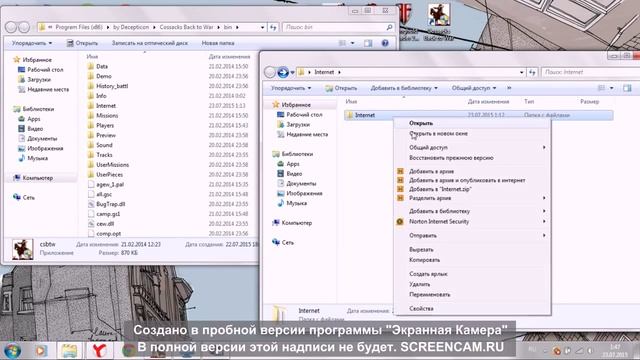Viewport: 640px width, 360px height.
Task: Toggle the preview pane in Internet window
Action: [x=627, y=88]
